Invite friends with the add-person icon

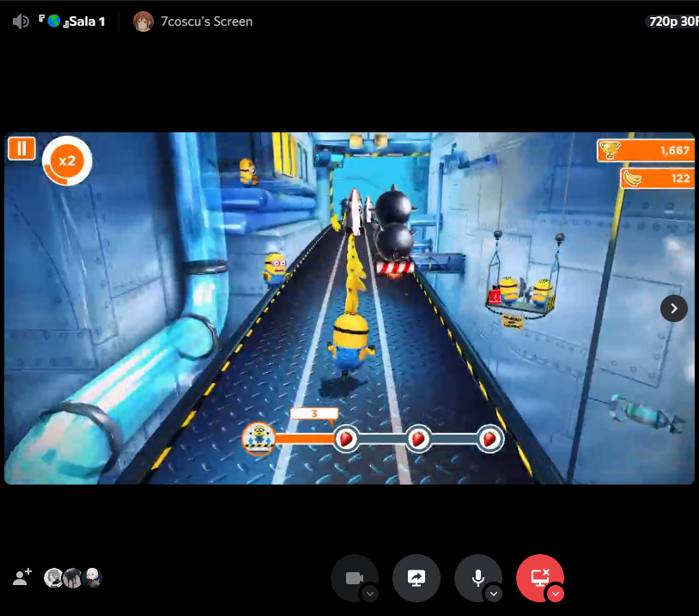[x=21, y=577]
